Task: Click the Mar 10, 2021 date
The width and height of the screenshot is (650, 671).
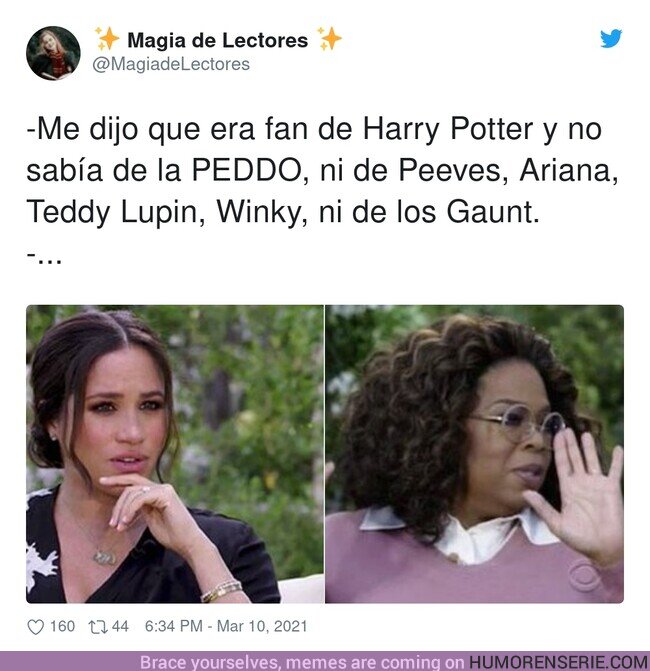Action: click(262, 626)
